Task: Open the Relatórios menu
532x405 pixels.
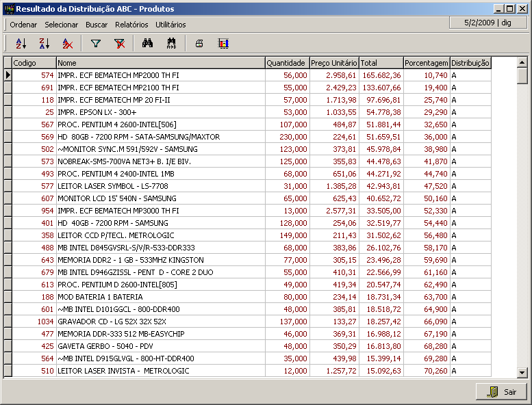Action: (x=131, y=25)
